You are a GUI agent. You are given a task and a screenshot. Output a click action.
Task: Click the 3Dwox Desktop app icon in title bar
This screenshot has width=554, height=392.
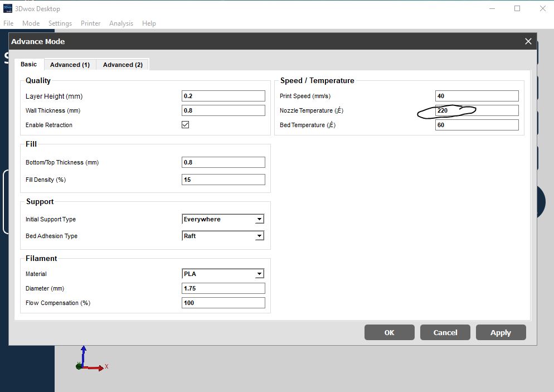pyautogui.click(x=8, y=8)
